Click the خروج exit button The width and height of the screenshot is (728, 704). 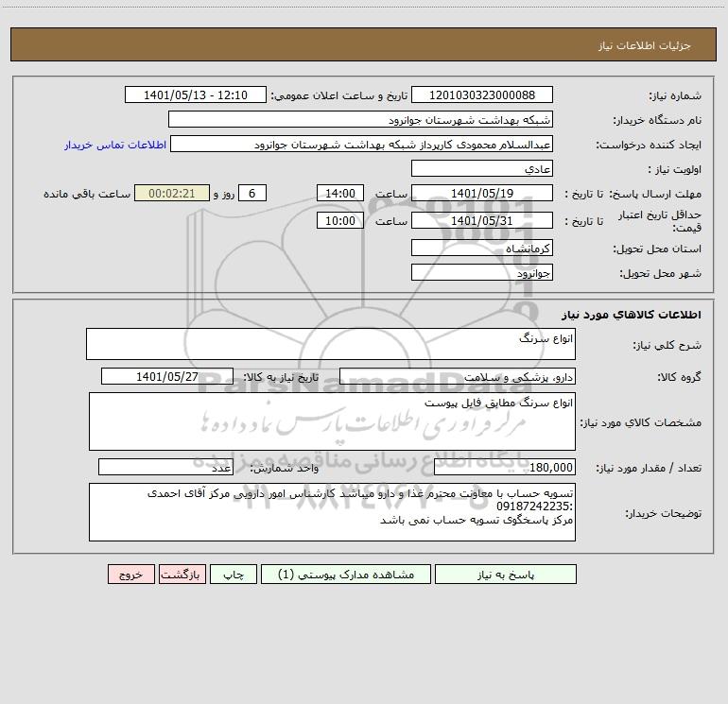click(130, 575)
